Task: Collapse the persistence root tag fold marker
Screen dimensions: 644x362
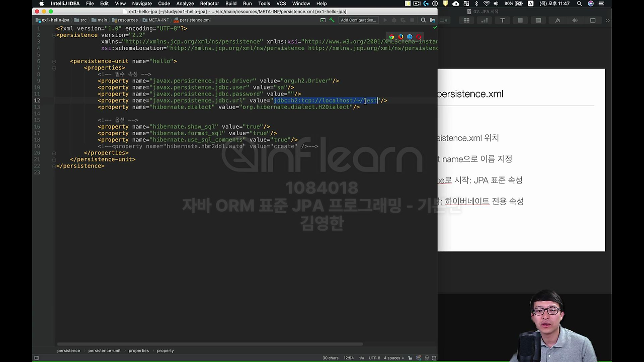Action: tap(54, 35)
